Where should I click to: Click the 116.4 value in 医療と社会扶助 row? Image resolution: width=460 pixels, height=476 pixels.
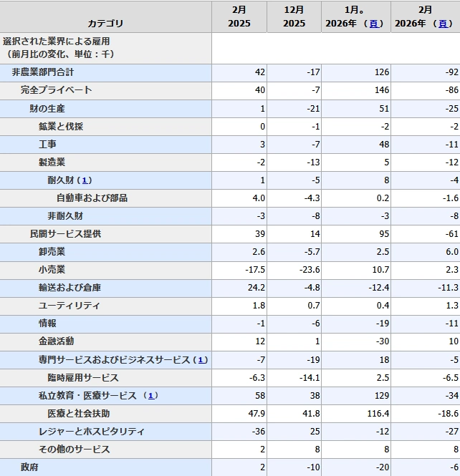point(376,413)
